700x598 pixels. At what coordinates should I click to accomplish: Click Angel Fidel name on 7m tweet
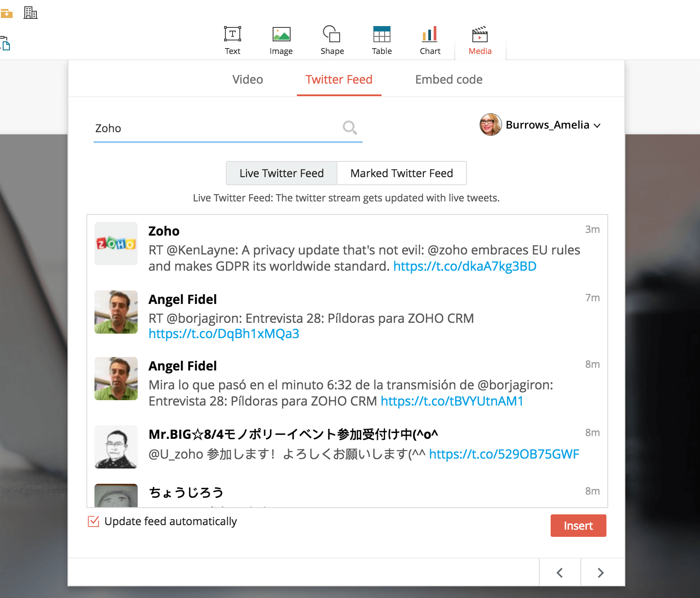click(x=183, y=299)
